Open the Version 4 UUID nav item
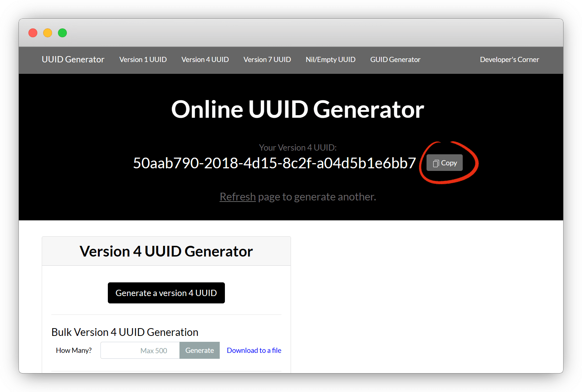582x392 pixels. click(205, 59)
